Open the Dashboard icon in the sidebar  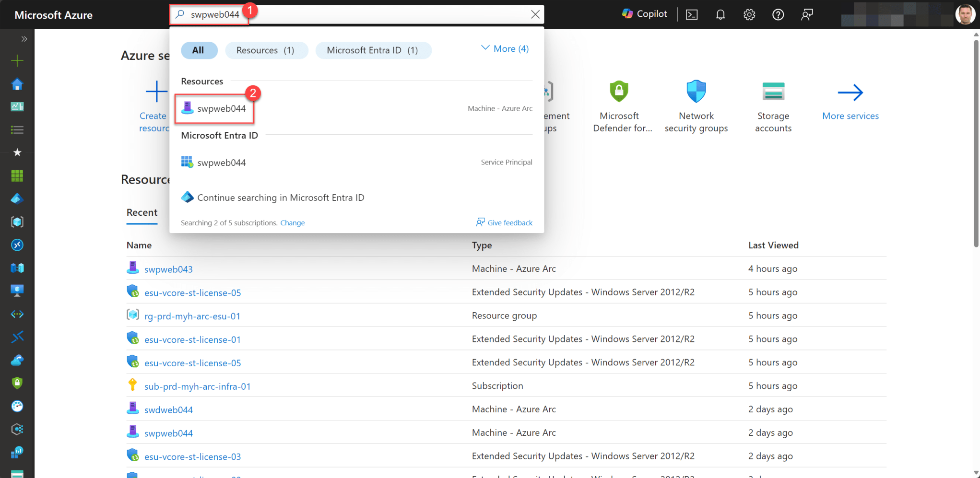[17, 106]
